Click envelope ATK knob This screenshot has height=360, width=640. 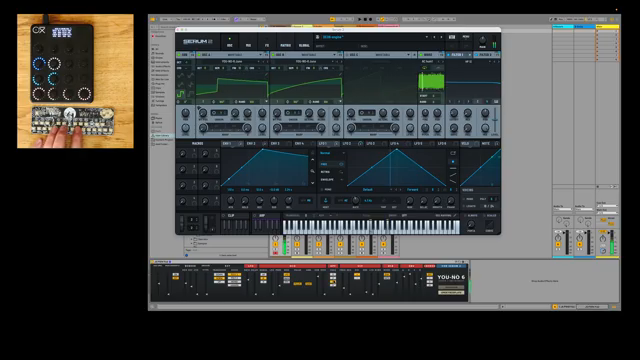[231, 200]
